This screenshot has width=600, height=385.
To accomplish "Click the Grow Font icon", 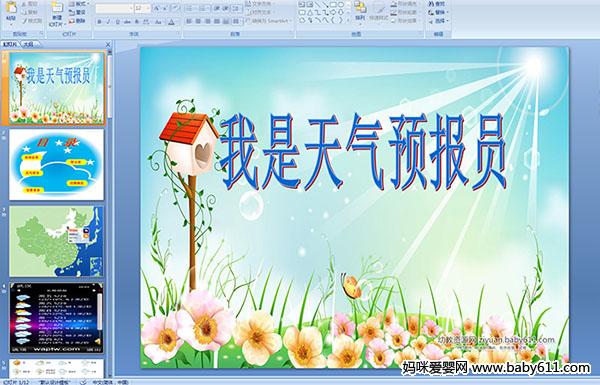I will click(157, 8).
